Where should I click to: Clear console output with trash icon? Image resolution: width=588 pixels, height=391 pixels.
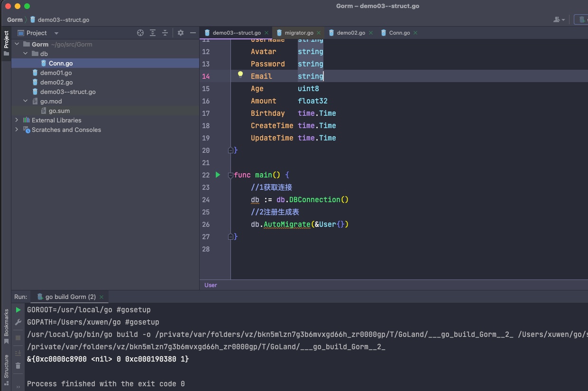18,365
